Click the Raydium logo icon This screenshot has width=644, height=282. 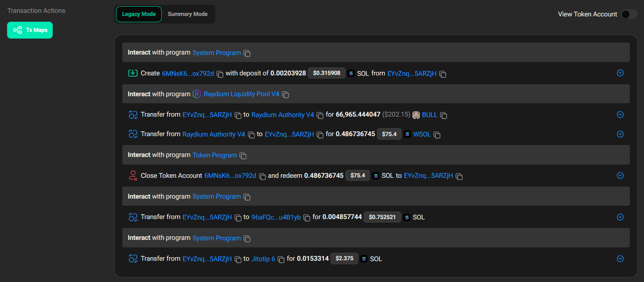[197, 94]
